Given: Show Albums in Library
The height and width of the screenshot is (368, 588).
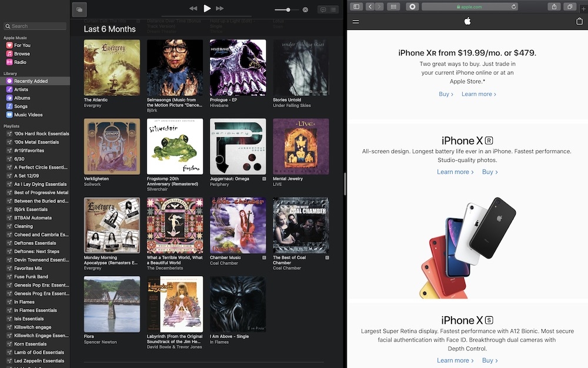Looking at the screenshot, I should pyautogui.click(x=35, y=98).
